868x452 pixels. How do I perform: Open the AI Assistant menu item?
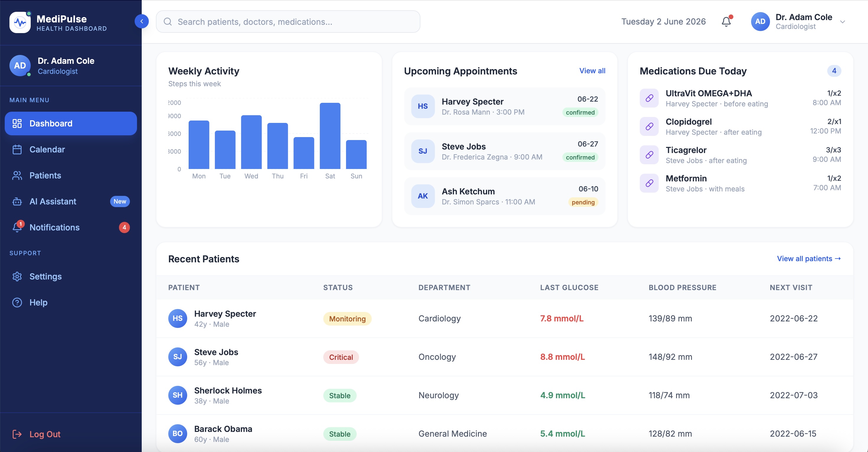tap(71, 201)
